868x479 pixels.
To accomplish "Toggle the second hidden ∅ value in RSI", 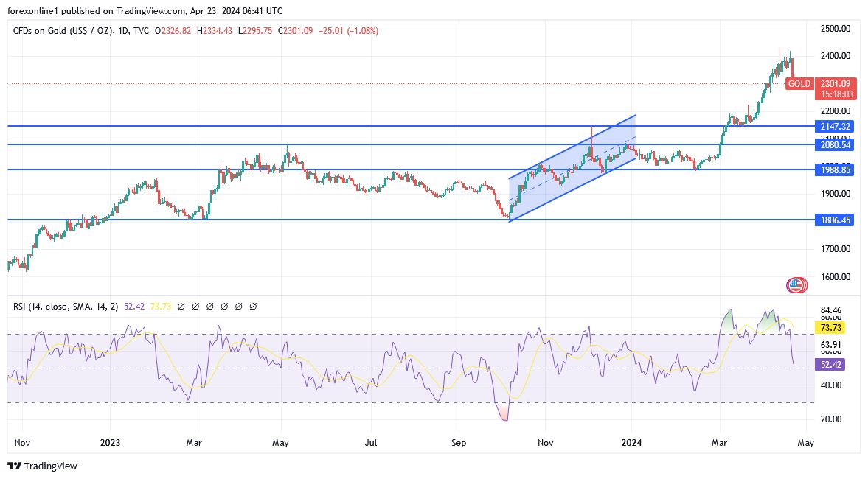I will coord(196,306).
